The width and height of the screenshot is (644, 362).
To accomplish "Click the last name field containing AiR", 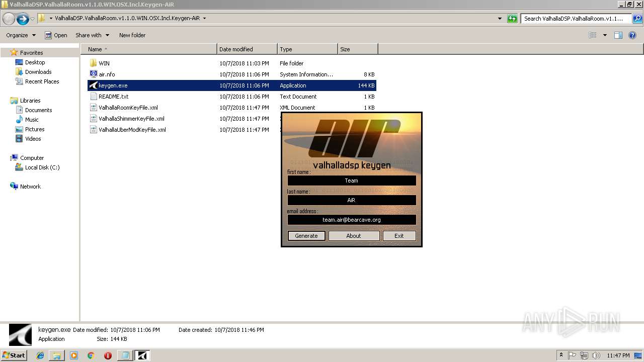I will pos(352,200).
